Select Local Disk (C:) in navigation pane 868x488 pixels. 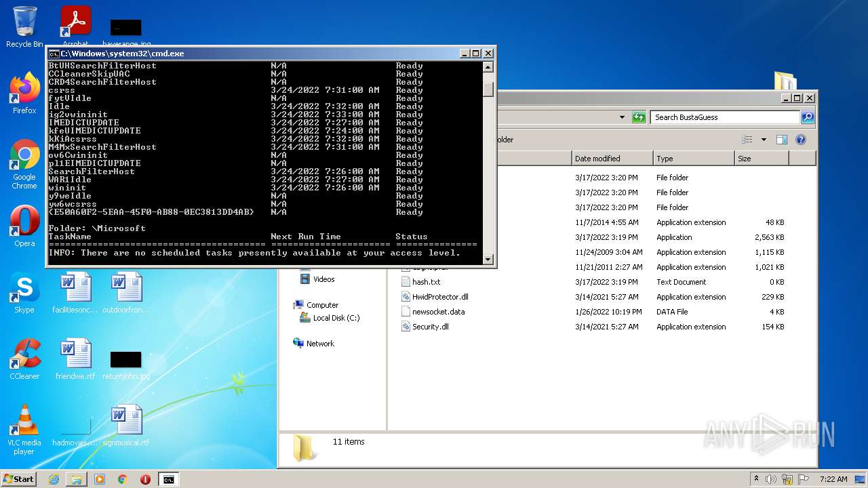336,318
